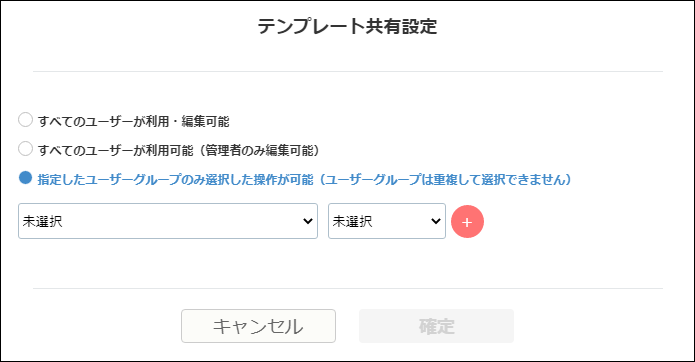This screenshot has width=695, height=362.
Task: Click the テンプレート共有設定 dialog title
Action: point(348,26)
